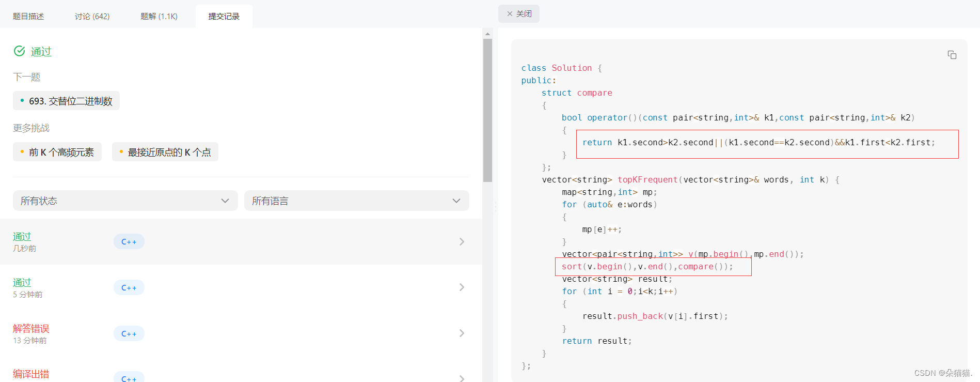Open challenge 前 K 个高频元素

(x=57, y=152)
